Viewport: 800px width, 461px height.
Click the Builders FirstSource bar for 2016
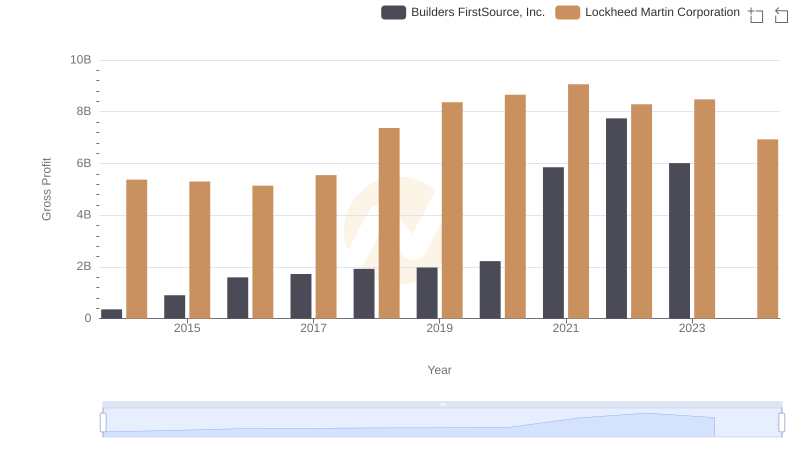pos(238,298)
